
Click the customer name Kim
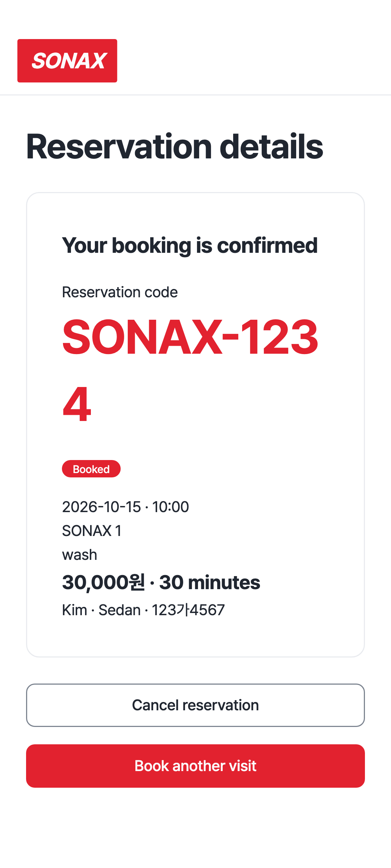click(75, 610)
